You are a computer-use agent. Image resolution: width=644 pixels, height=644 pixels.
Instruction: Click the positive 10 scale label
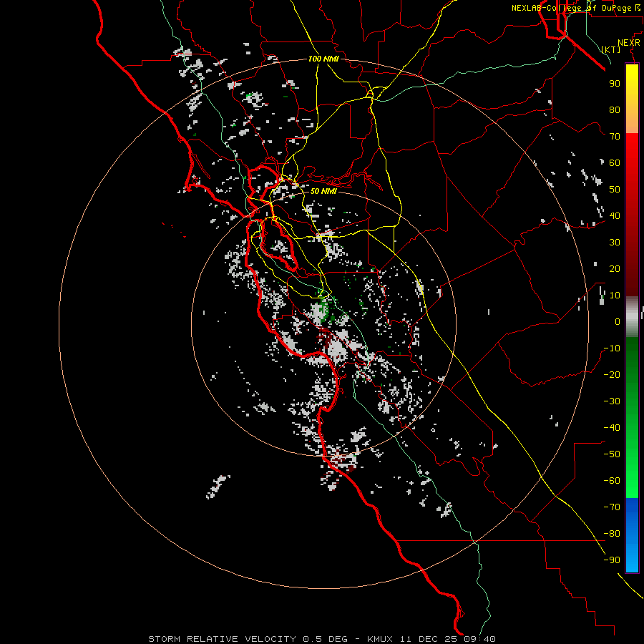[615, 296]
